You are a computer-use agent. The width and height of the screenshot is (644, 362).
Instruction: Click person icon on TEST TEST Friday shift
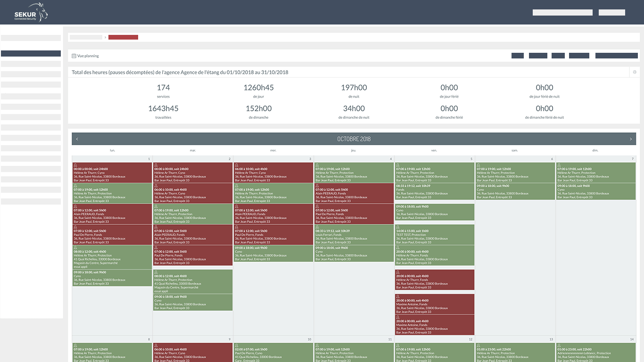click(397, 227)
